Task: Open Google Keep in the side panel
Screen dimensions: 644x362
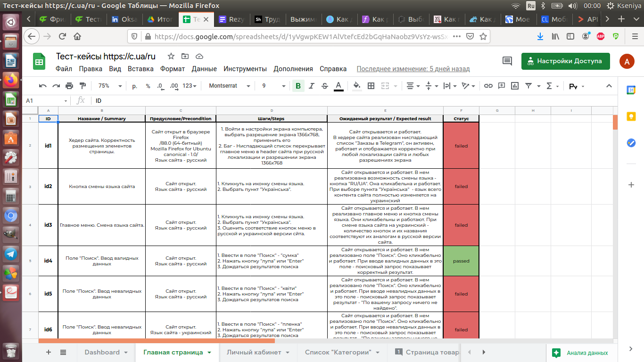Action: tap(631, 116)
